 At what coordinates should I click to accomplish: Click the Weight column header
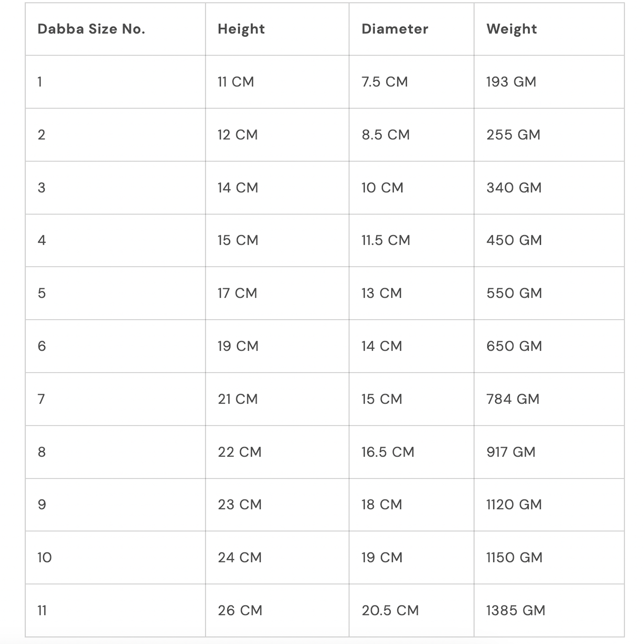pos(512,29)
